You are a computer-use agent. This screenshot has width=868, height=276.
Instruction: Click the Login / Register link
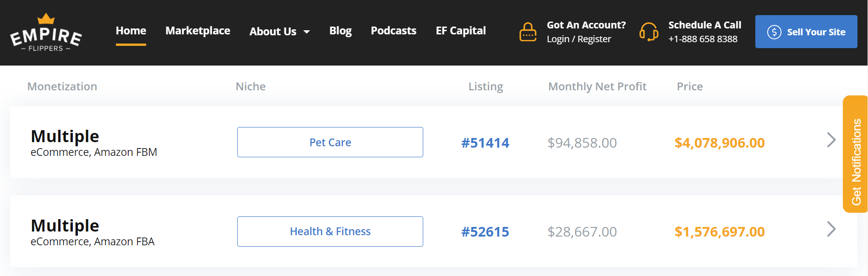579,39
